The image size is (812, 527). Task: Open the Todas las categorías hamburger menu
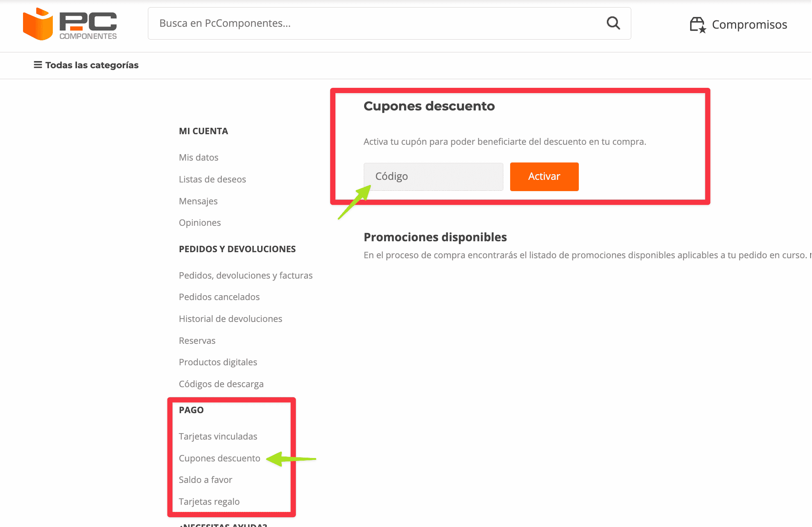tap(86, 65)
